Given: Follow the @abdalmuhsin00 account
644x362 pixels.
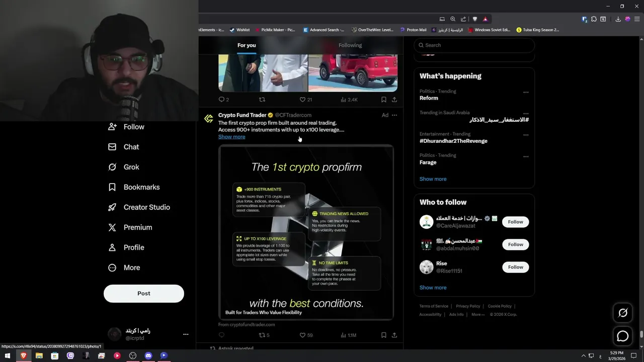Looking at the screenshot, I should pyautogui.click(x=515, y=244).
